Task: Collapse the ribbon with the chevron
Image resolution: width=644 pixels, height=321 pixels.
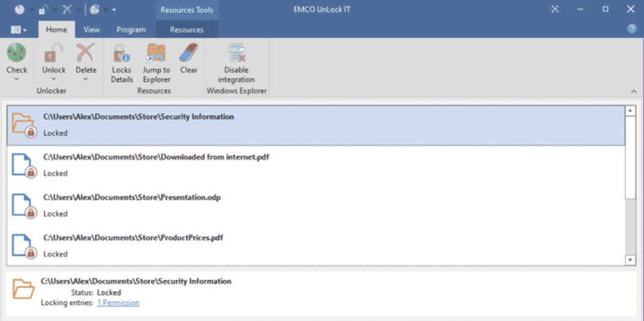Action: [634, 91]
